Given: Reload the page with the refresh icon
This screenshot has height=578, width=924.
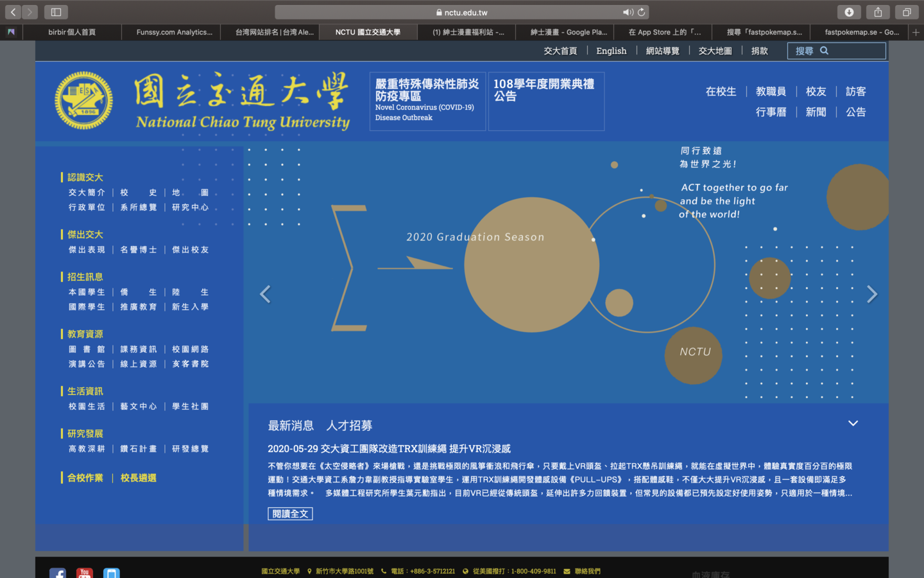Looking at the screenshot, I should tap(641, 12).
